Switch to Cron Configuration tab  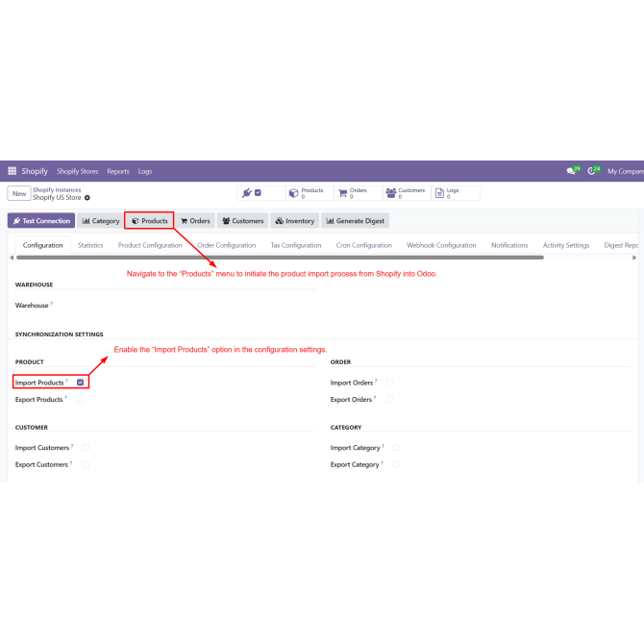click(364, 245)
